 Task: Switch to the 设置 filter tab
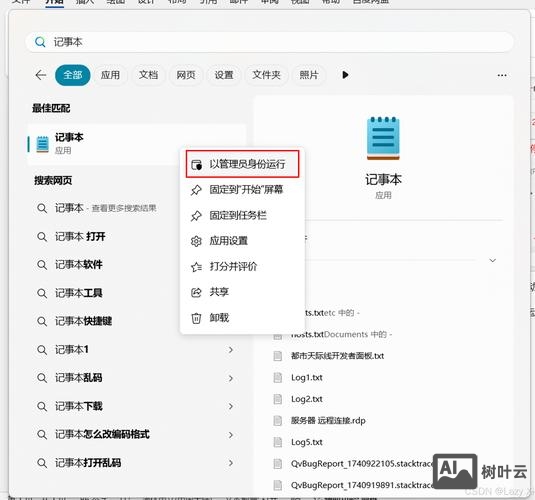(x=224, y=75)
